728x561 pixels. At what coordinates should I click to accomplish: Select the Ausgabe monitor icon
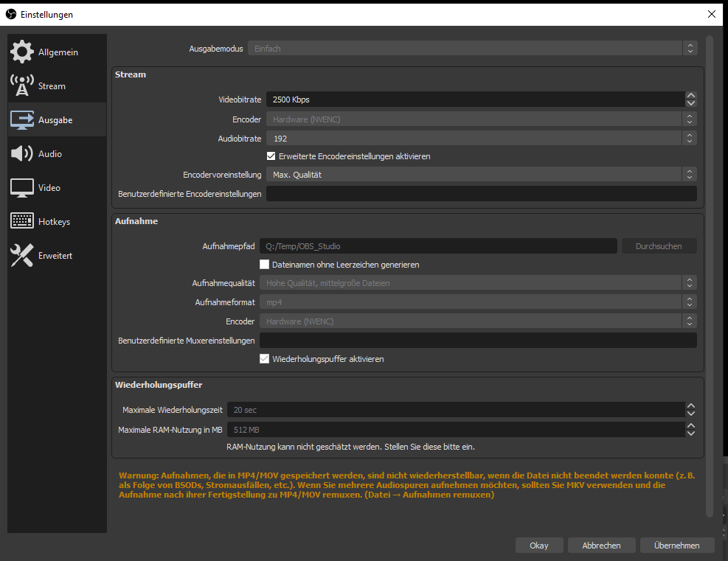22,120
